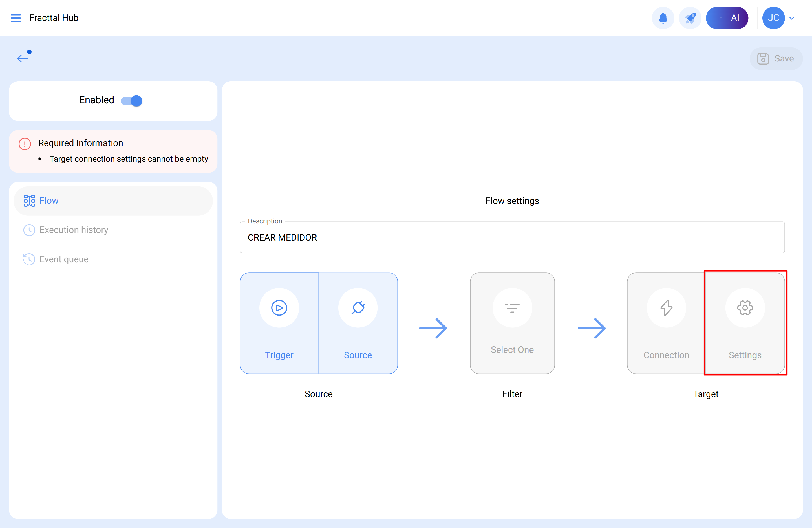Select the Trigger play icon in Source
812x528 pixels.
tap(279, 307)
